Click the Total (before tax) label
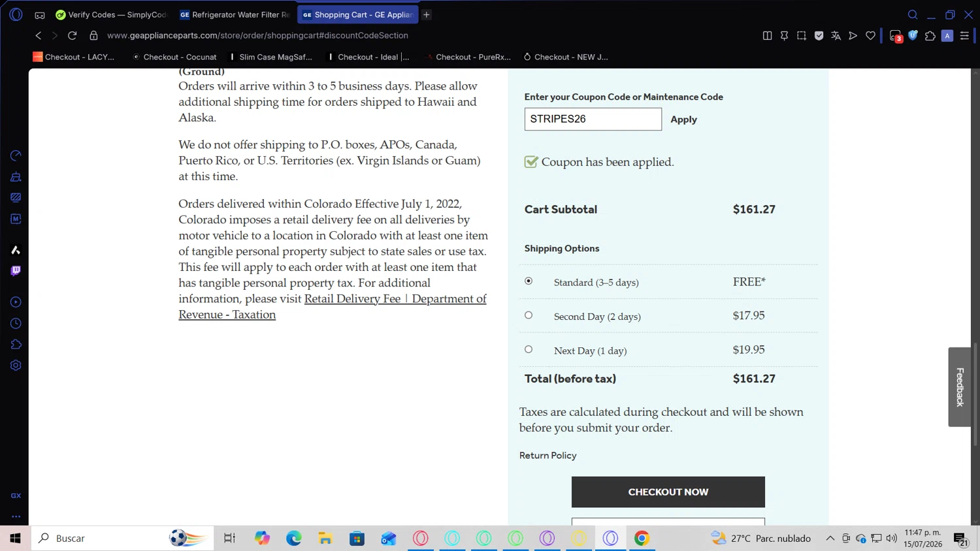 570,379
